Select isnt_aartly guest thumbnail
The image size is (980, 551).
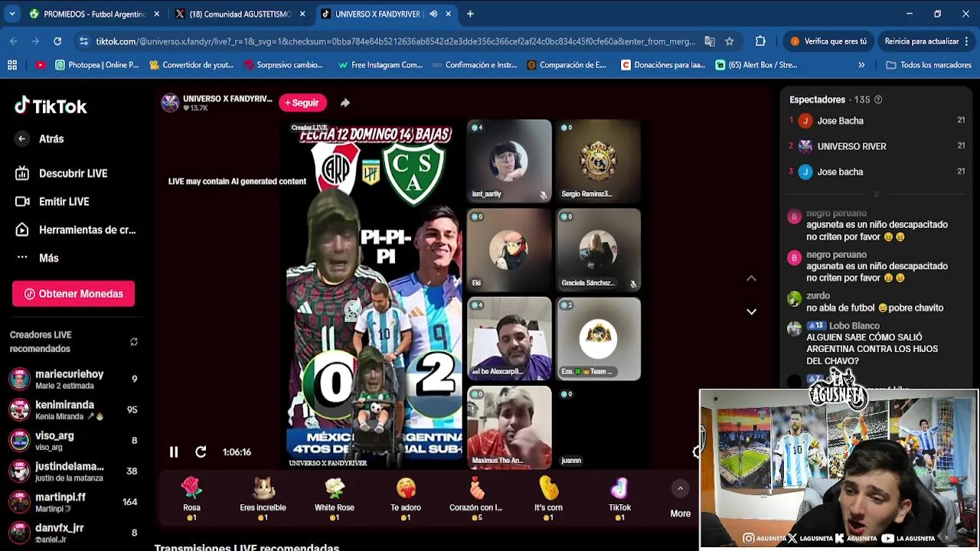(509, 161)
